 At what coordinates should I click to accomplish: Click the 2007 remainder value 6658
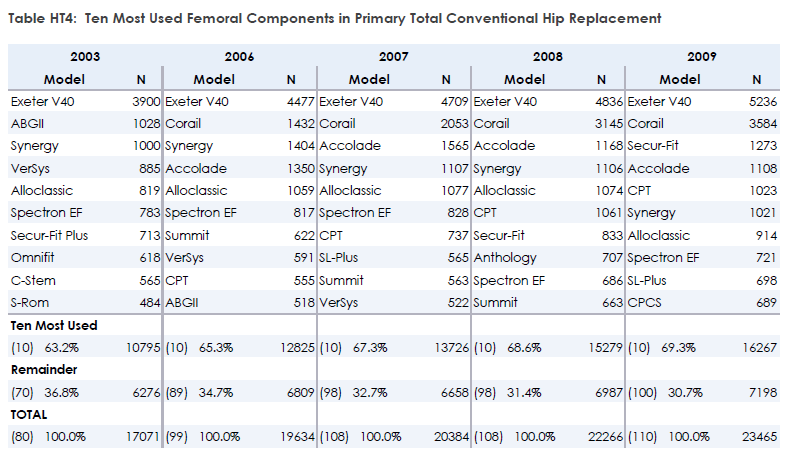coord(450,392)
